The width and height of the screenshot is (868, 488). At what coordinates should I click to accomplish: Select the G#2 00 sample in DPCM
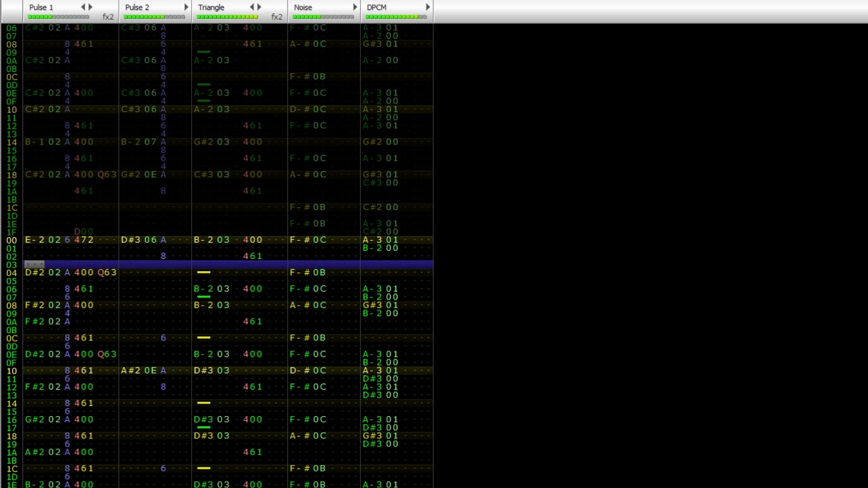pos(380,142)
